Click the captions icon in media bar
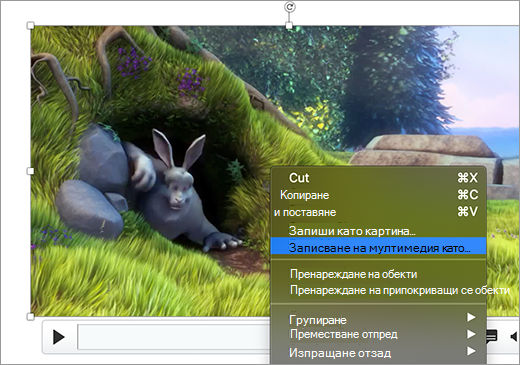This screenshot has width=520, height=365. pos(492,336)
